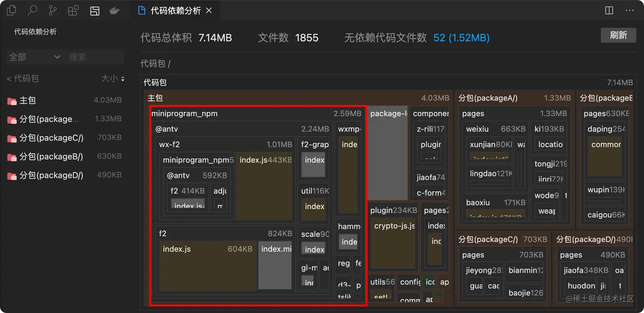
Task: Open the jiaofa74 component block
Action: point(429,177)
